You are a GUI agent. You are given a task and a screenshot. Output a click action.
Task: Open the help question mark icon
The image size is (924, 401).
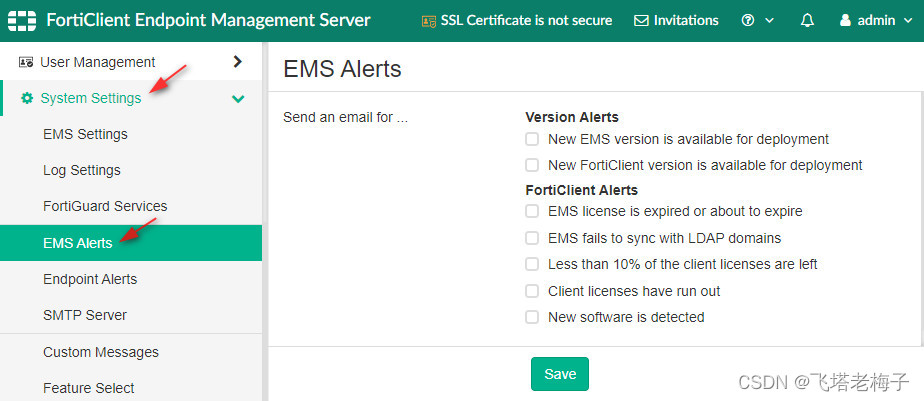tap(748, 21)
